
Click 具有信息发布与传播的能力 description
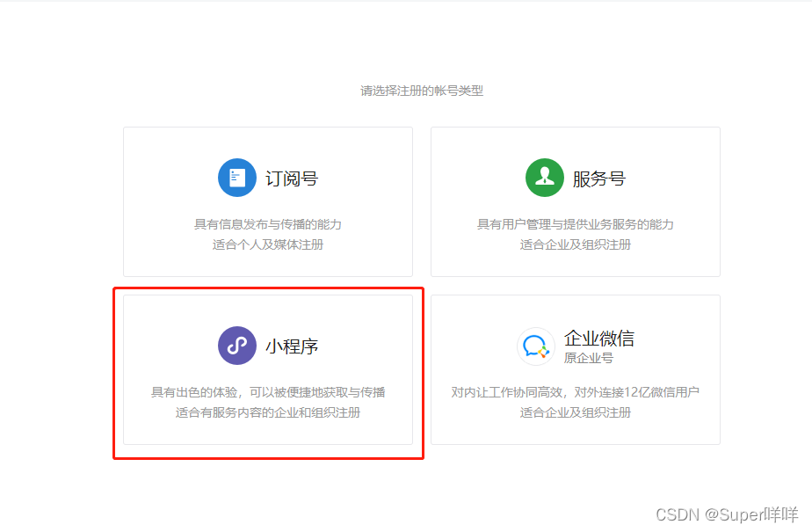(x=268, y=224)
